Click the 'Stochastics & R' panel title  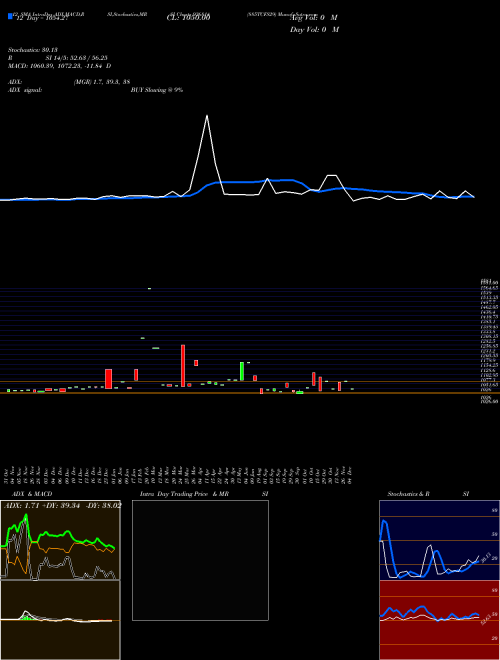click(409, 494)
